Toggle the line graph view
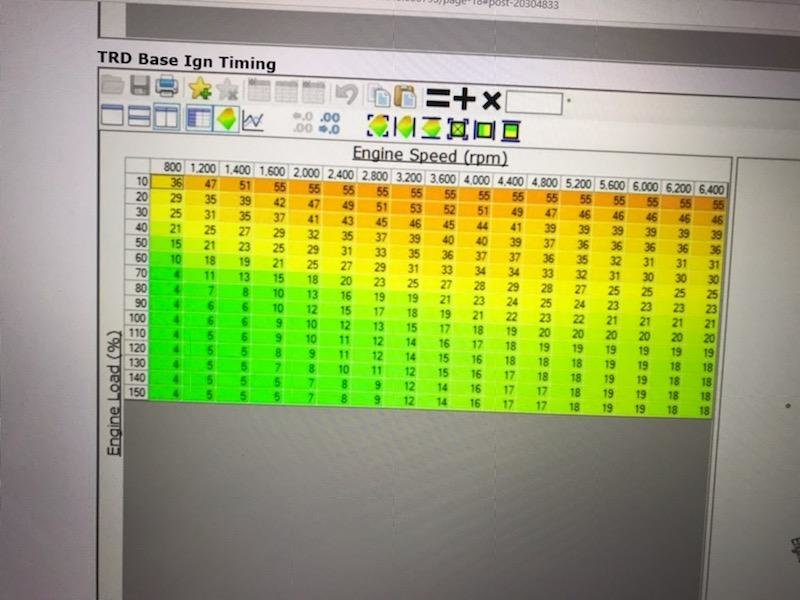 pos(253,120)
